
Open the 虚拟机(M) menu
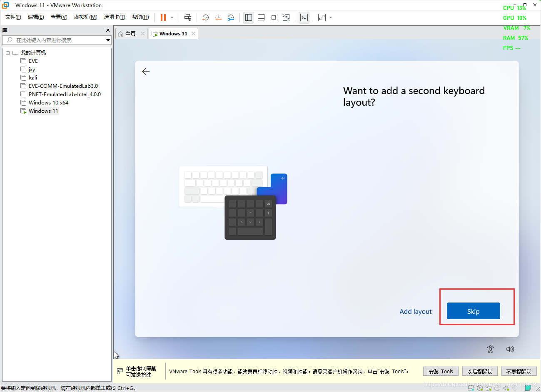85,17
